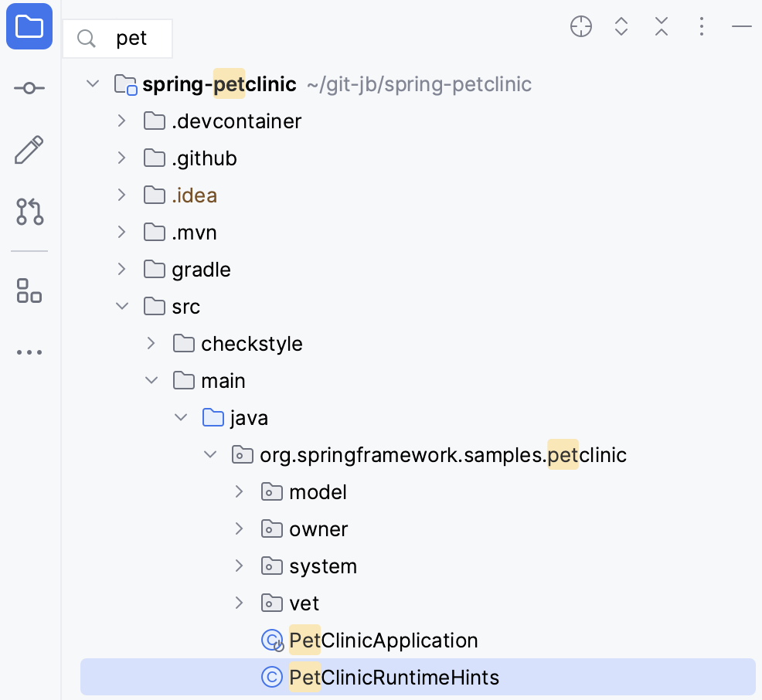Expand the owner package

pyautogui.click(x=239, y=528)
